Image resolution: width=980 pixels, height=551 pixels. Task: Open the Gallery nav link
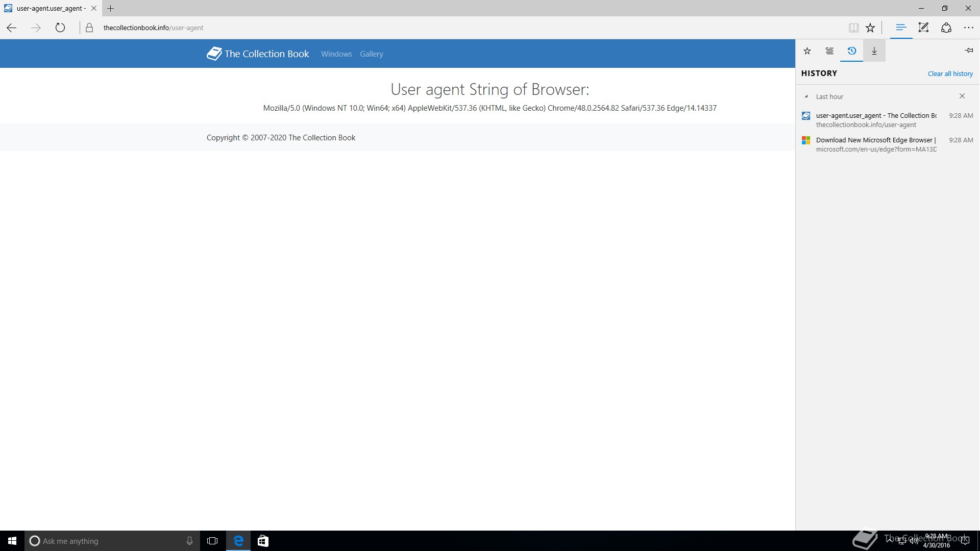pyautogui.click(x=372, y=54)
